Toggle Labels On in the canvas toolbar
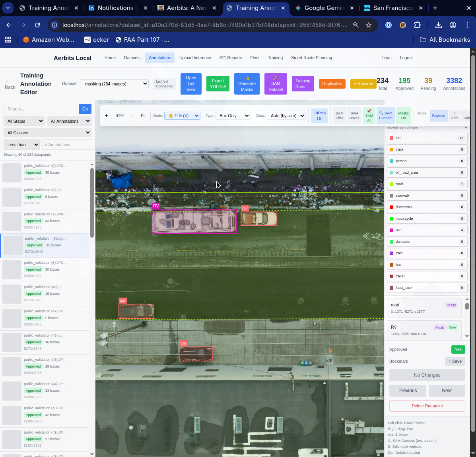The width and height of the screenshot is (476, 457). click(319, 115)
